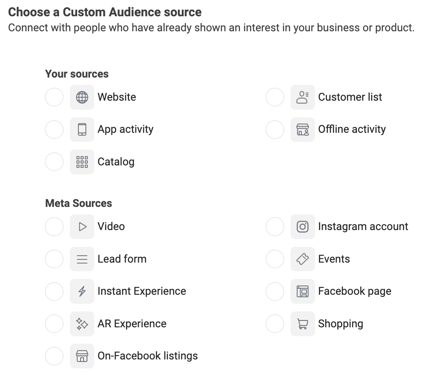The image size is (444, 383).
Task: Click the storefront icon for Offline activity
Action: (303, 129)
